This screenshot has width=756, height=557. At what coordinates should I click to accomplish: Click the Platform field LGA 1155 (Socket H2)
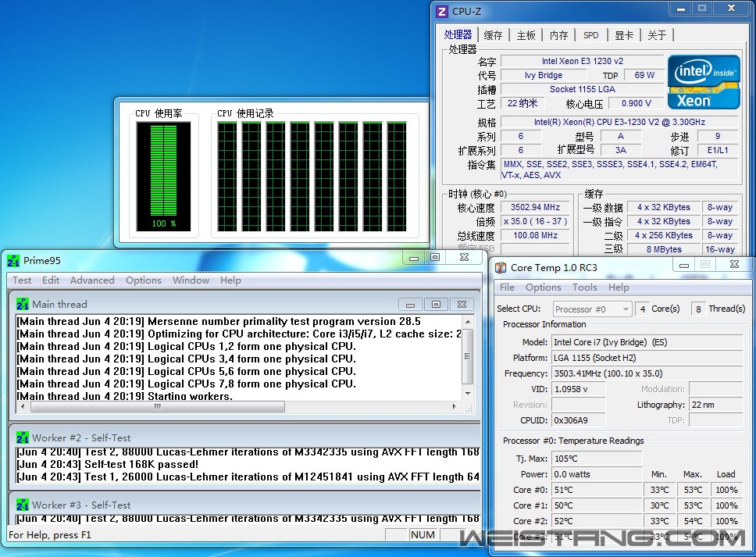[647, 358]
